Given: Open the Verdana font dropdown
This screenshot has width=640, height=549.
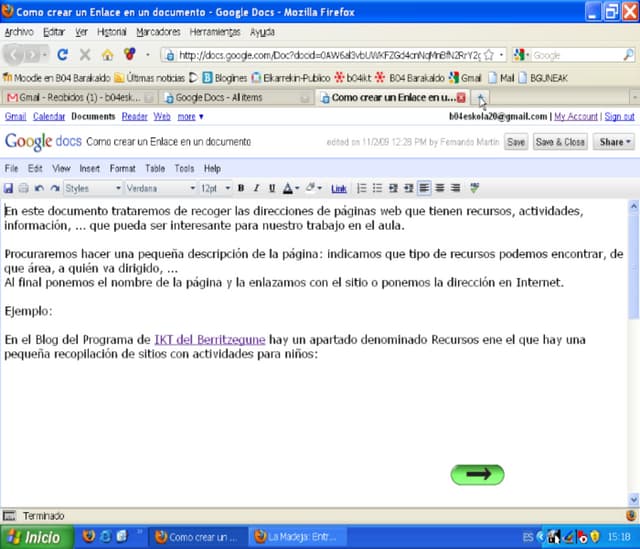Looking at the screenshot, I should 161,188.
